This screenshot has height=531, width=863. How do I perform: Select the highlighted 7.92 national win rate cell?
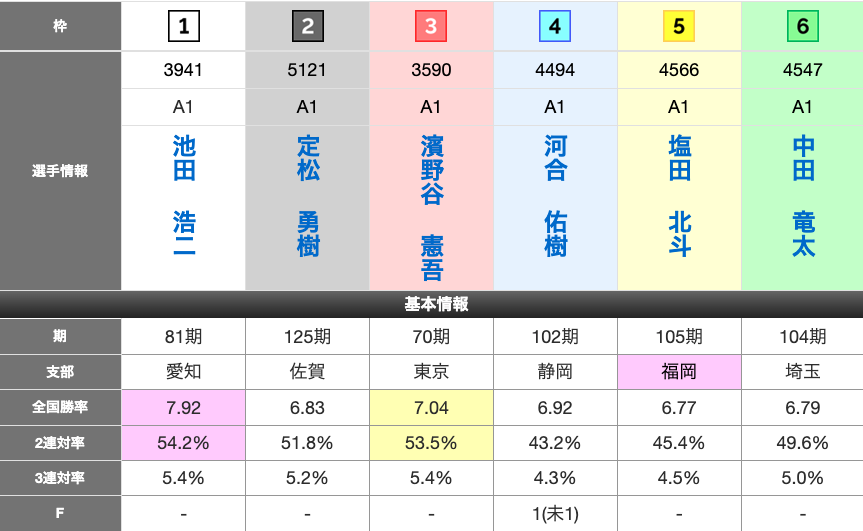[x=183, y=407]
